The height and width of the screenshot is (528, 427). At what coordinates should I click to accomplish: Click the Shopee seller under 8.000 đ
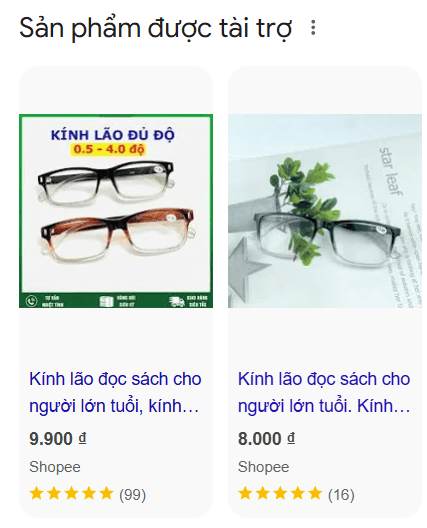coord(263,467)
